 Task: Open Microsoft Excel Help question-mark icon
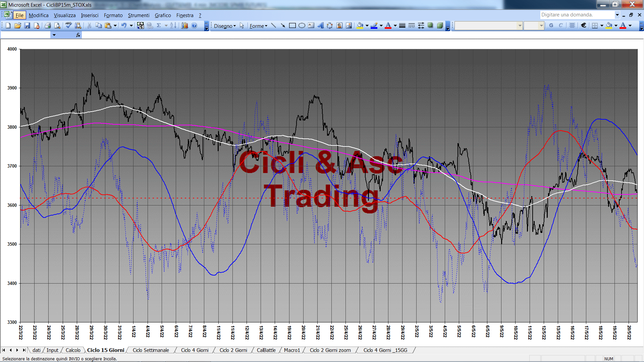pos(194,25)
